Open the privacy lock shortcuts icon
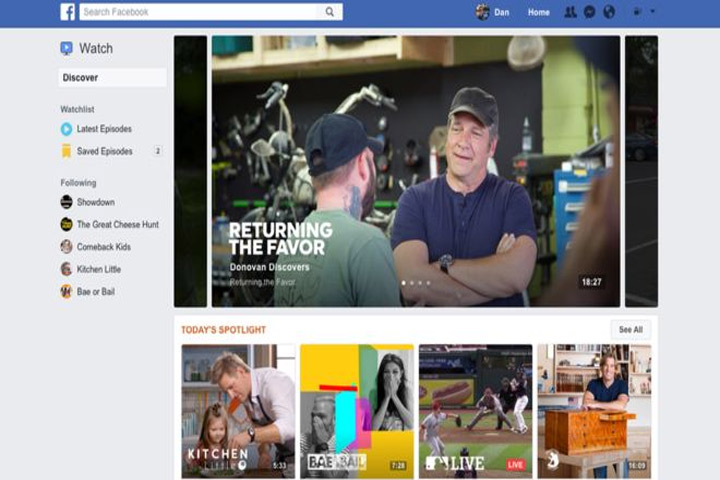The width and height of the screenshot is (720, 480). [x=636, y=12]
